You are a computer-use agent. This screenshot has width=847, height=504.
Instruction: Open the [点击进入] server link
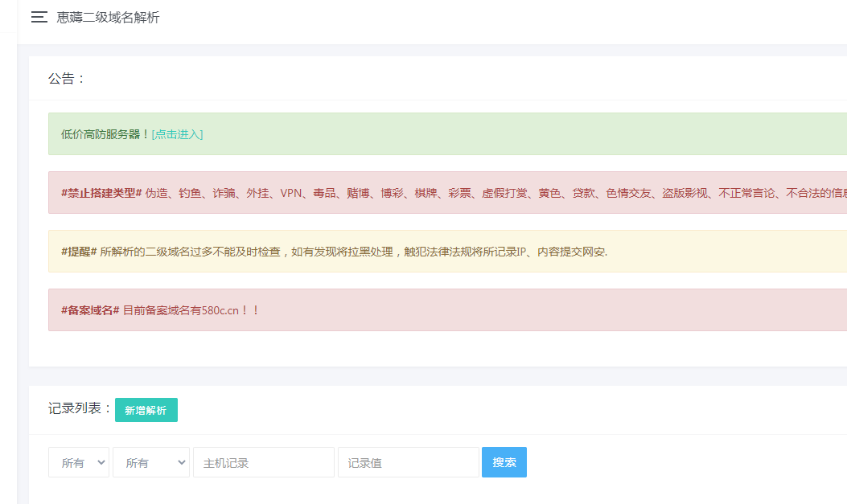(x=177, y=134)
